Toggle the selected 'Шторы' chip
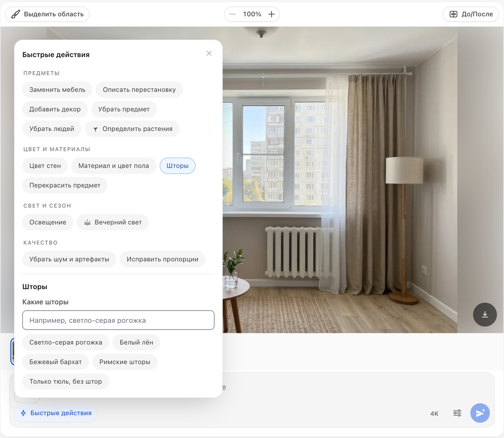Viewport: 504px width, 438px height. [178, 166]
